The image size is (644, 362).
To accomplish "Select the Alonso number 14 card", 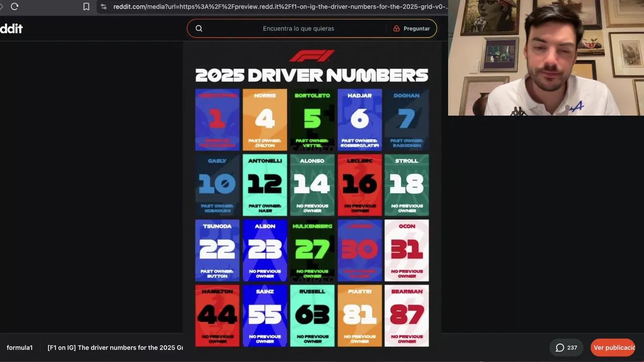I will pos(312,185).
